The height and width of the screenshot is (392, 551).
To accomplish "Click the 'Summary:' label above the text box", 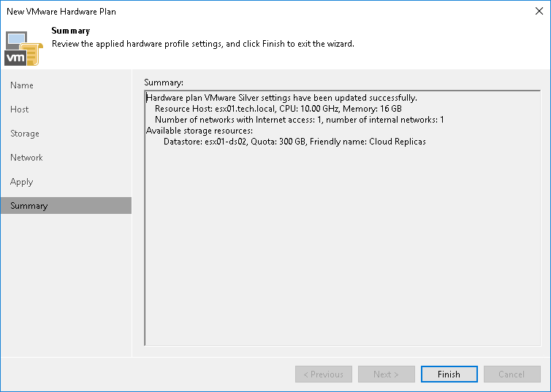I will coord(164,82).
